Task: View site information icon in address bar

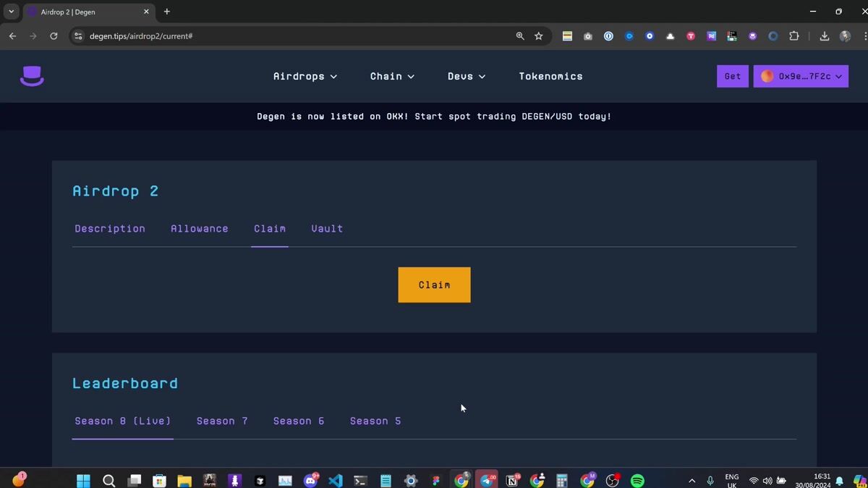Action: coord(78,36)
